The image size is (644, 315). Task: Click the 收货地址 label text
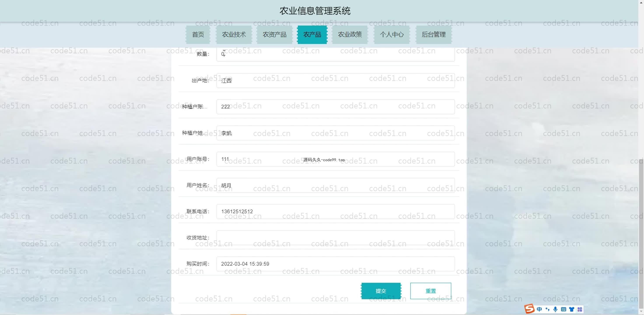click(198, 238)
